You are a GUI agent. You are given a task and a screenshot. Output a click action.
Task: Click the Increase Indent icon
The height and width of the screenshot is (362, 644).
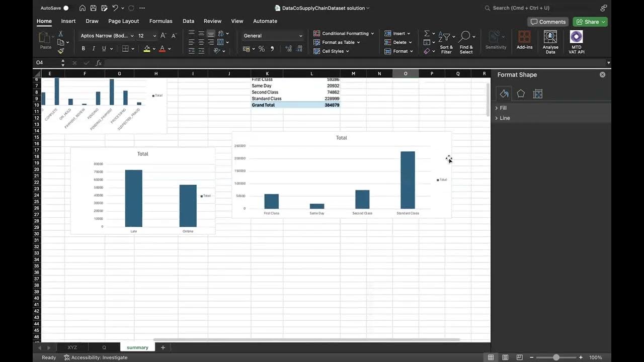pos(201,51)
